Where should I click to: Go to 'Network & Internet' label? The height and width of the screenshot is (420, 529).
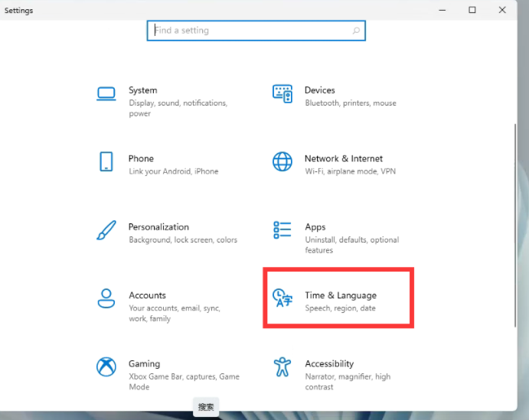pyautogui.click(x=343, y=158)
